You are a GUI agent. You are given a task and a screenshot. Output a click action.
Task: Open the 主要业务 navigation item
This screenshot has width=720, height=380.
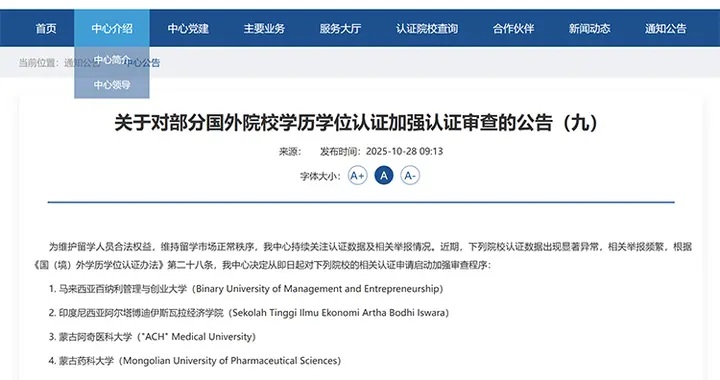pyautogui.click(x=264, y=28)
